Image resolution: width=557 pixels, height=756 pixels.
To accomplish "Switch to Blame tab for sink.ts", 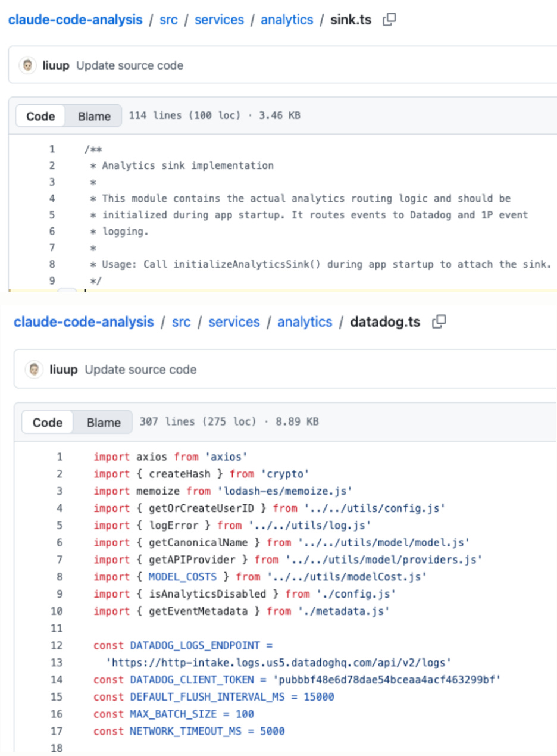I will tap(94, 115).
